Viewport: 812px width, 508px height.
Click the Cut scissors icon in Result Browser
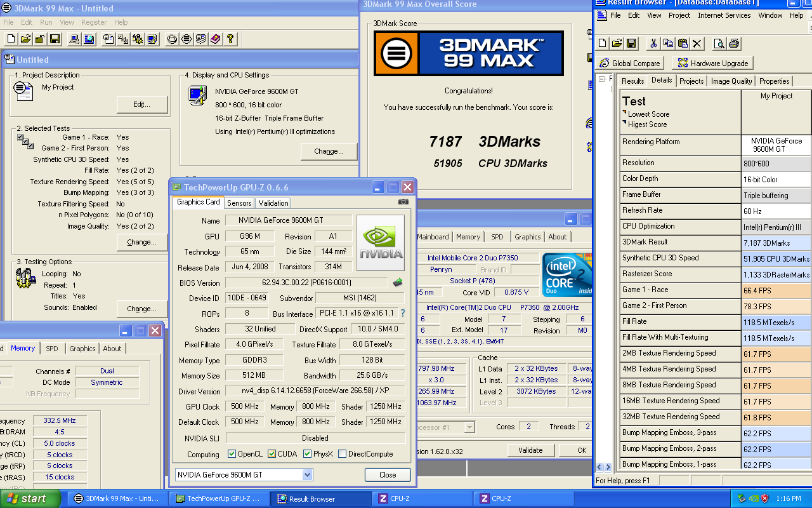click(653, 43)
